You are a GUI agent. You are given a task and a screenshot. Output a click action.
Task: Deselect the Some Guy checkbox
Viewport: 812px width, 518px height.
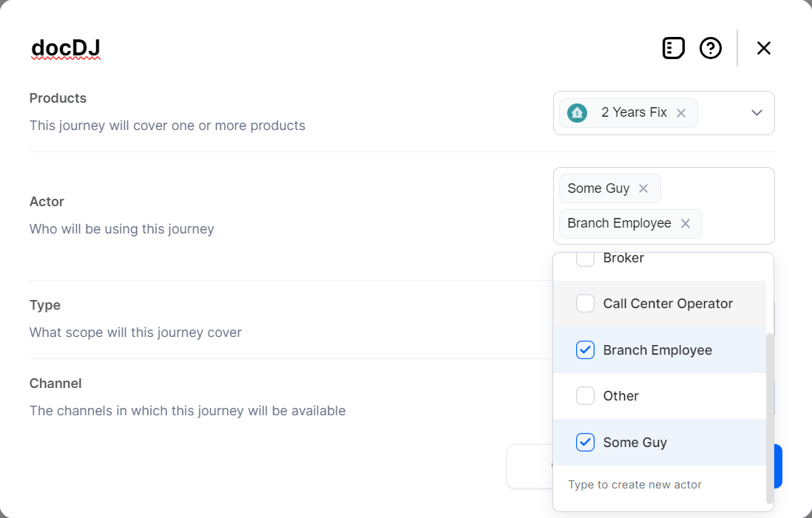click(x=585, y=443)
